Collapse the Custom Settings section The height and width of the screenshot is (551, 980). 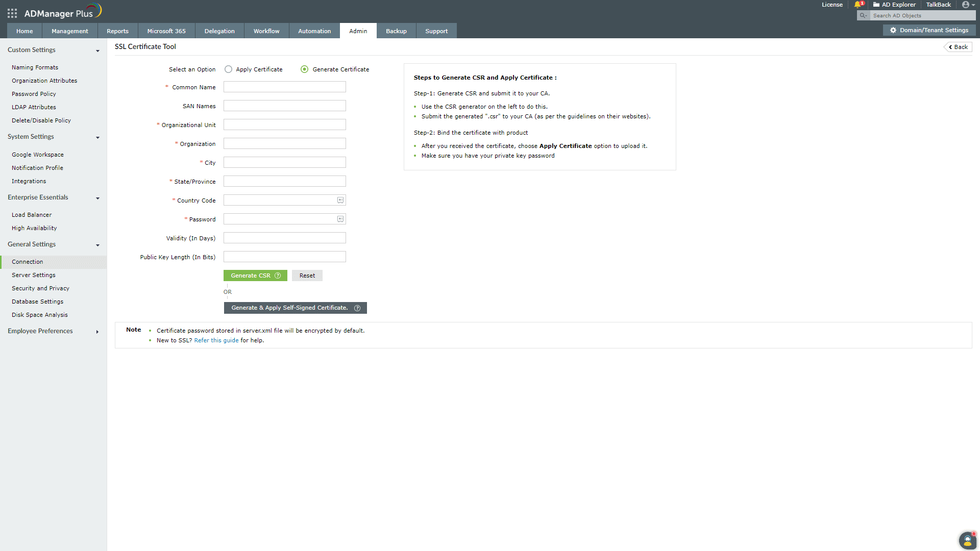pyautogui.click(x=97, y=51)
